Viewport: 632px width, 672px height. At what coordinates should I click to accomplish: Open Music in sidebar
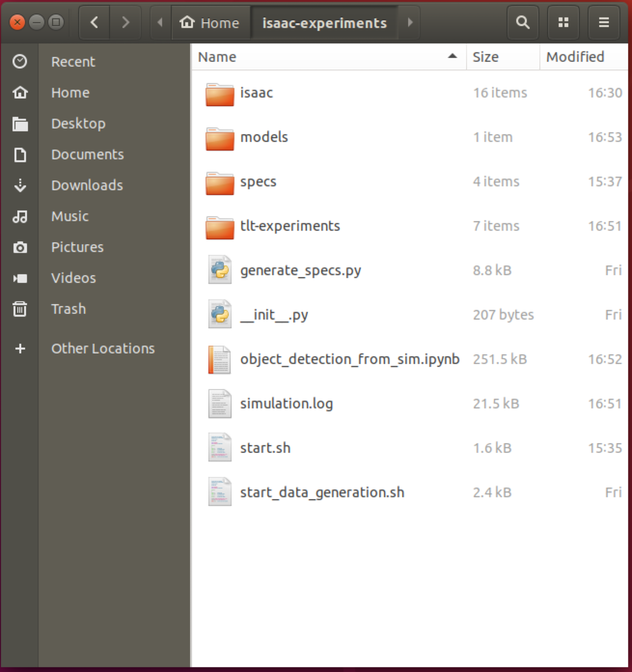[x=70, y=216]
